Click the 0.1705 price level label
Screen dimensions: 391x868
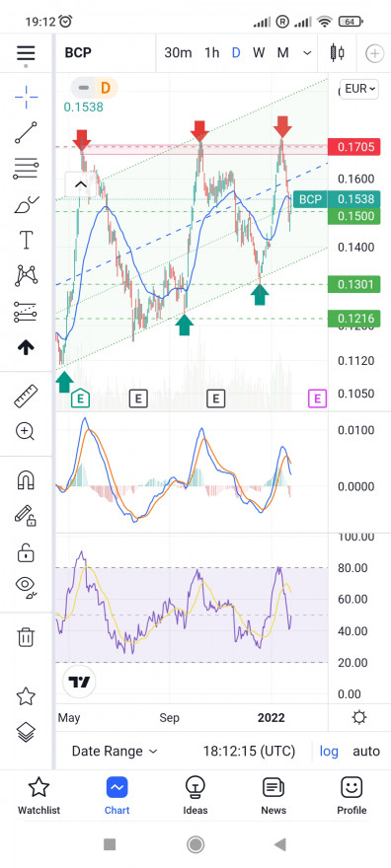click(x=354, y=147)
